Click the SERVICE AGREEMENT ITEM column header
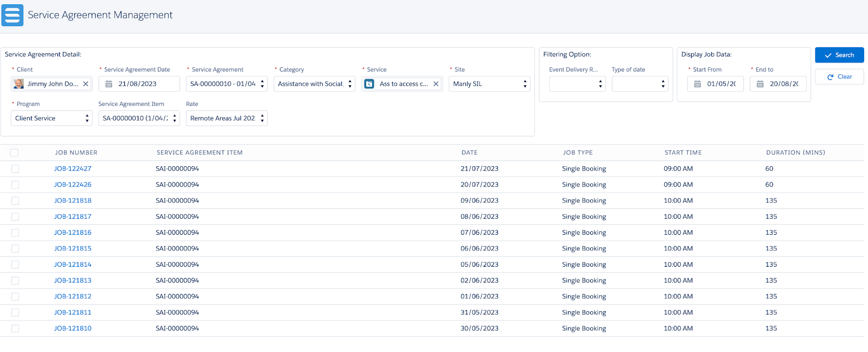The height and width of the screenshot is (352, 868). [200, 153]
